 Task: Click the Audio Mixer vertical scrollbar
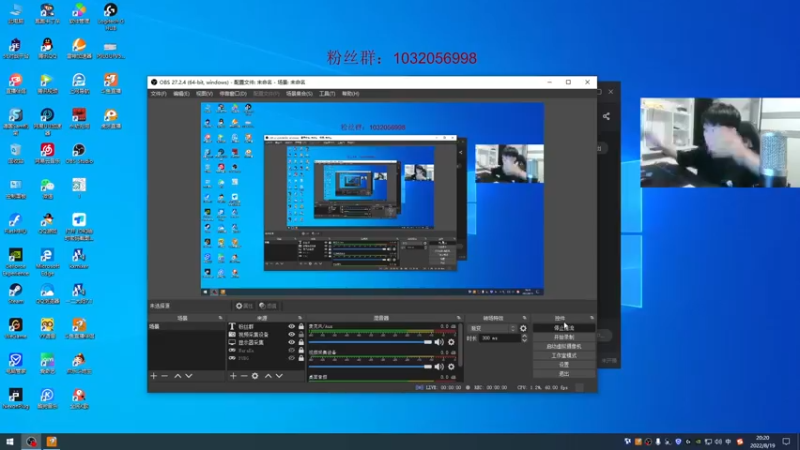coord(461,347)
